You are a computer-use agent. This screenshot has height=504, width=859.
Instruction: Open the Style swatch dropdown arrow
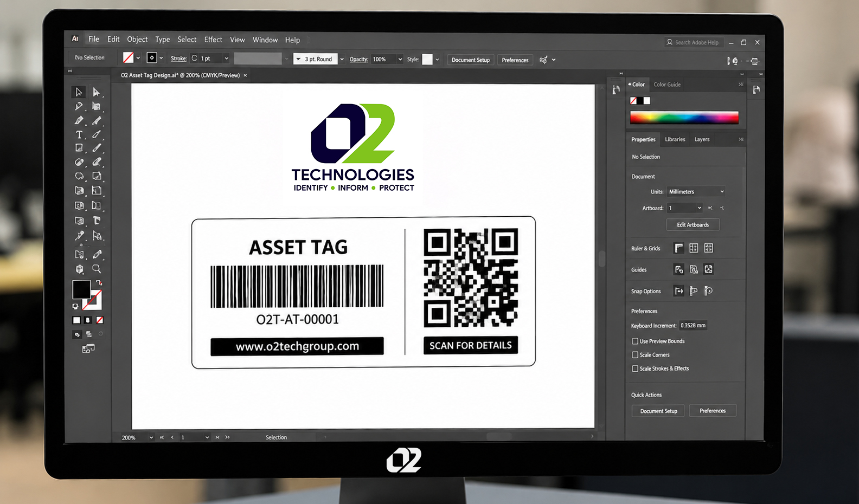437,60
